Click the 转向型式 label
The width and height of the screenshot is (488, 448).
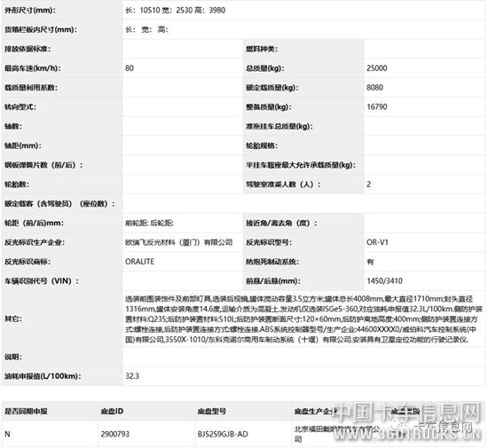[20, 107]
